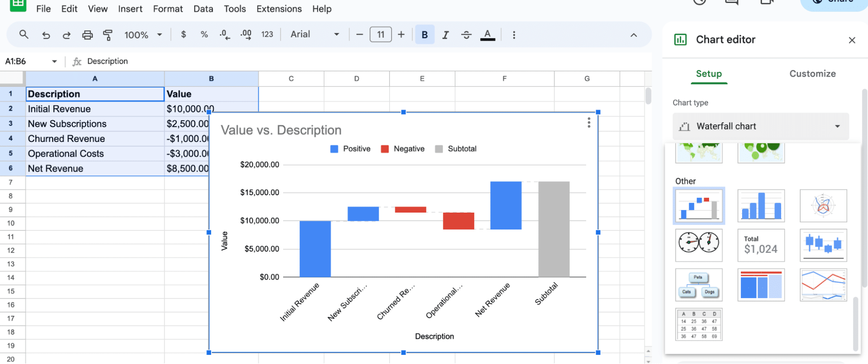Open the File menu
The height and width of the screenshot is (364, 868).
[43, 9]
